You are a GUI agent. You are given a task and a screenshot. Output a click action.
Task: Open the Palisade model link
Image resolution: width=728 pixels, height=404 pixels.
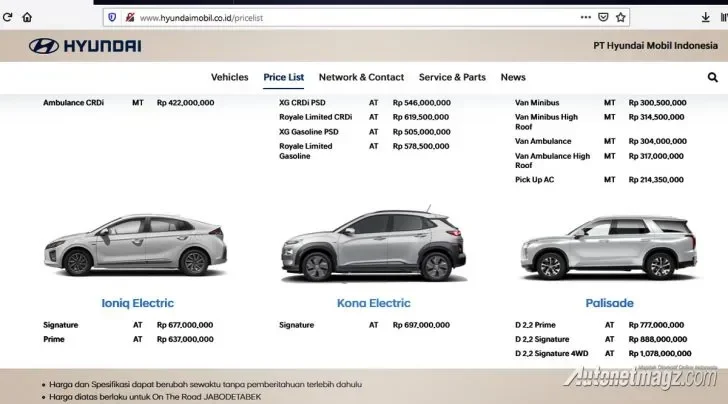(610, 303)
